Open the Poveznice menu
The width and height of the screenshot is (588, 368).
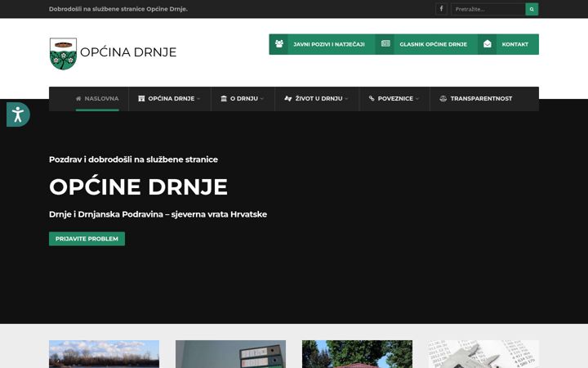pos(395,98)
